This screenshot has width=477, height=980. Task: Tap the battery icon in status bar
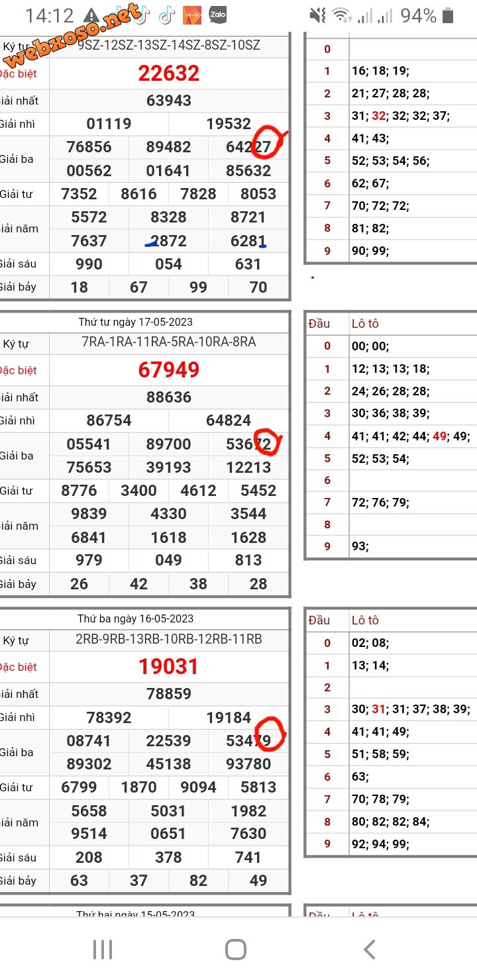[x=449, y=15]
